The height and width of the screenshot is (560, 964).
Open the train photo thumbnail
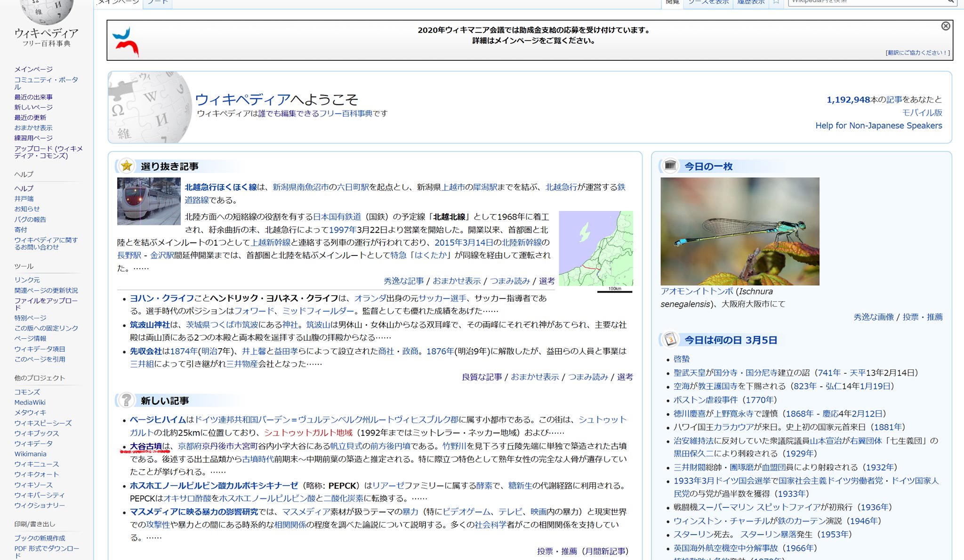(149, 201)
